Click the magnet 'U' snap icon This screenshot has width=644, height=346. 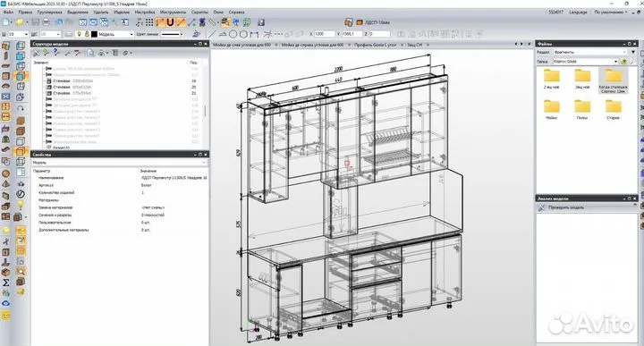(170, 22)
